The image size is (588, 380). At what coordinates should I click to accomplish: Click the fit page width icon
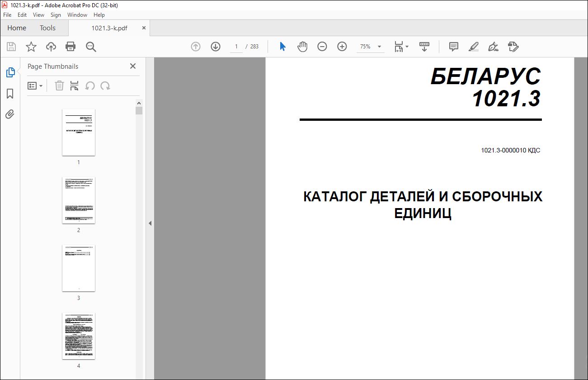click(399, 47)
